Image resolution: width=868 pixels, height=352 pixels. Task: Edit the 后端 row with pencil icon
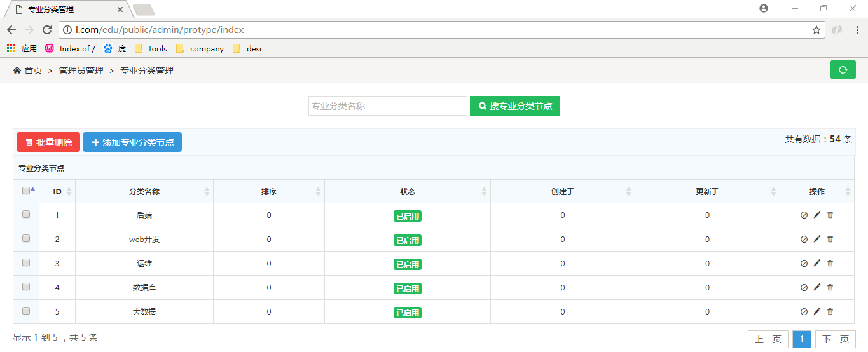(x=817, y=215)
